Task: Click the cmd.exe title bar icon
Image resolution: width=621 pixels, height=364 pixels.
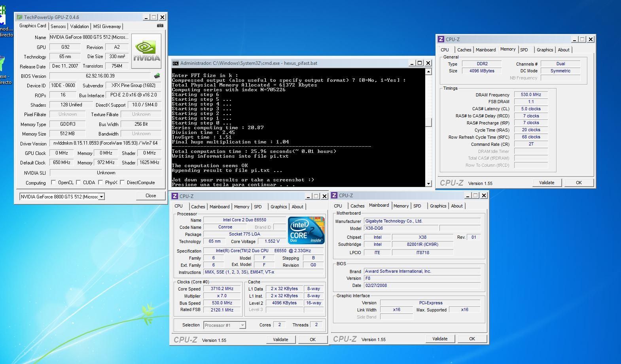Action: click(x=175, y=63)
